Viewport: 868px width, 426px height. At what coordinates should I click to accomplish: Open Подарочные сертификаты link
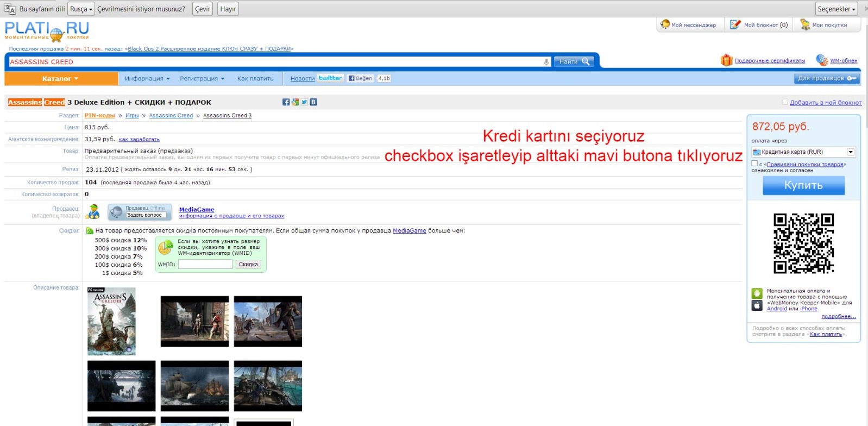pyautogui.click(x=770, y=61)
